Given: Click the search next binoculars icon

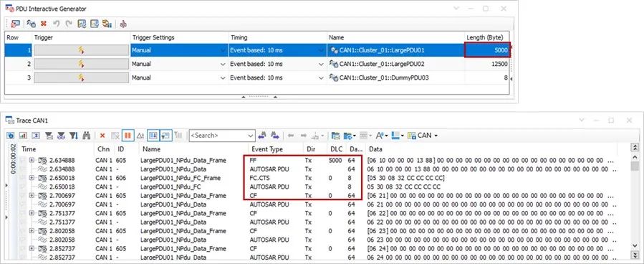Looking at the screenshot, I should [x=275, y=135].
